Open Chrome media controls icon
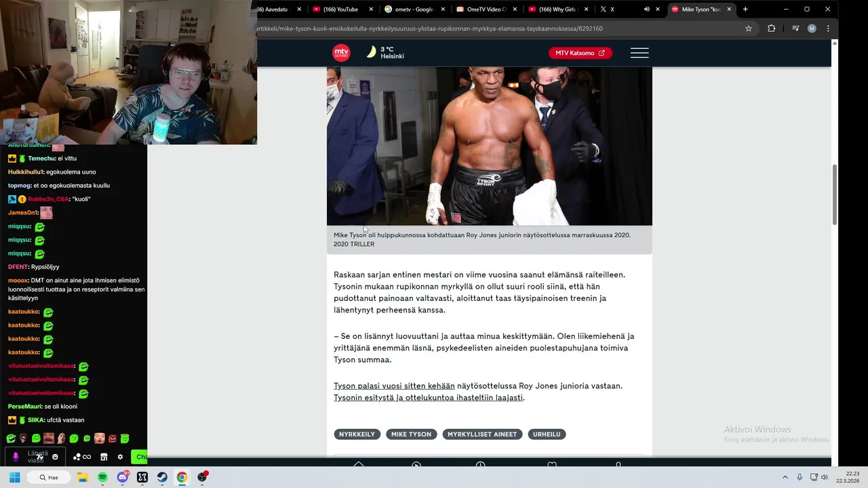868x488 pixels. 795,28
